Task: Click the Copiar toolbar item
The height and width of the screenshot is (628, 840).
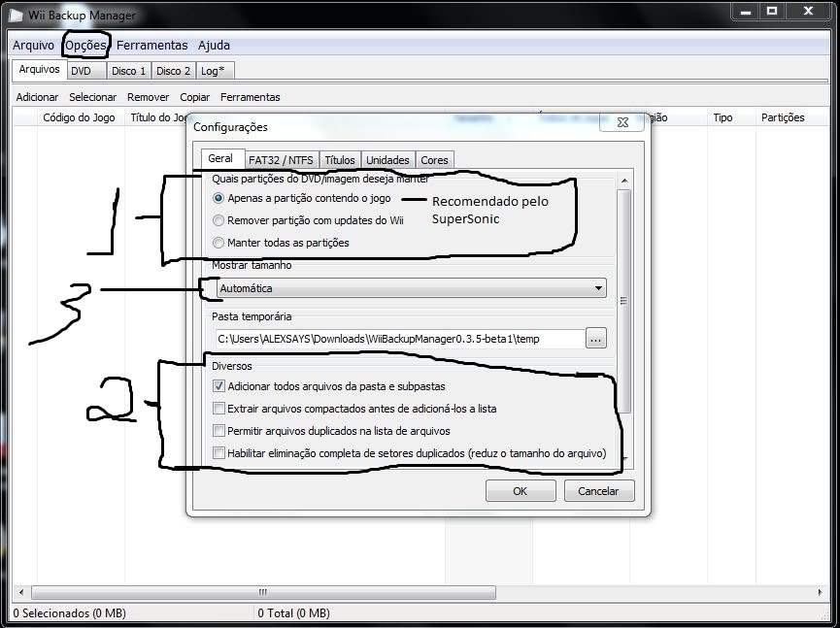Action: coord(194,97)
